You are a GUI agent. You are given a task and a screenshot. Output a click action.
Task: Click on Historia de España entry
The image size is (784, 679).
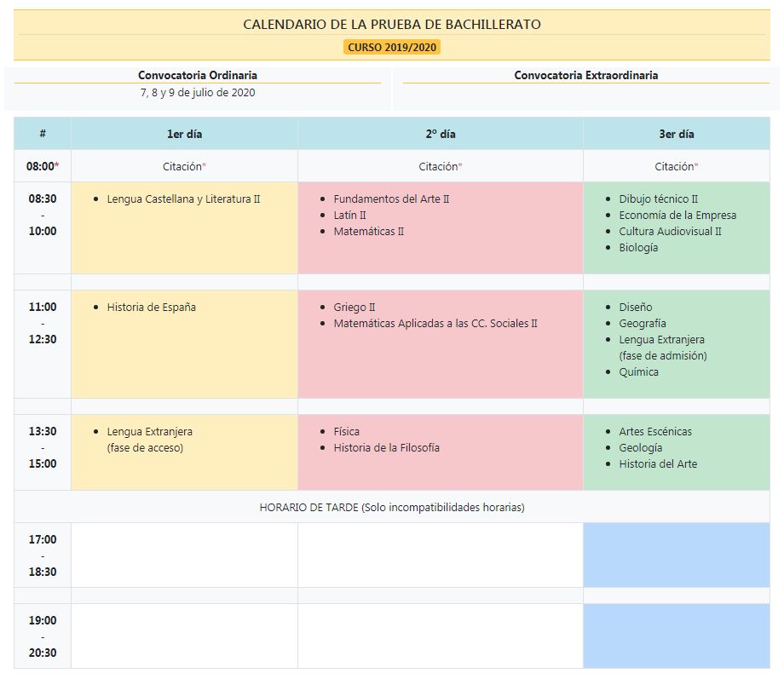tap(151, 307)
